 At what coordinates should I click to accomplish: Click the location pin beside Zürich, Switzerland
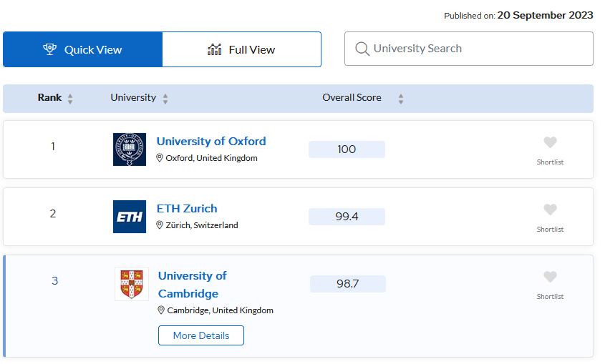pyautogui.click(x=160, y=225)
